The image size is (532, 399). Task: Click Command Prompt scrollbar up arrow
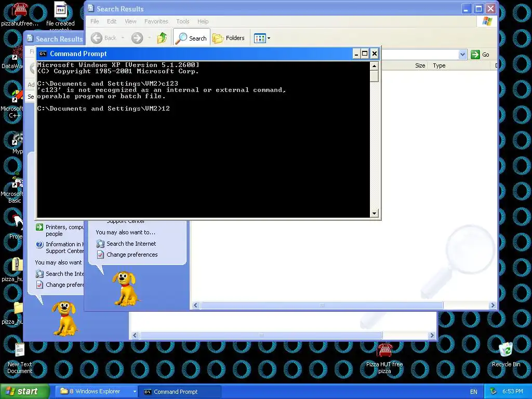point(374,66)
